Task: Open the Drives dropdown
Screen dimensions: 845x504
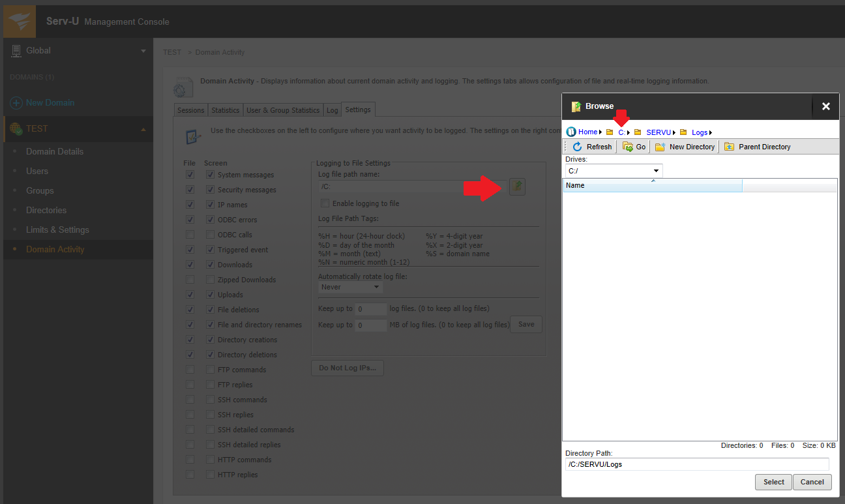Action: (614, 171)
